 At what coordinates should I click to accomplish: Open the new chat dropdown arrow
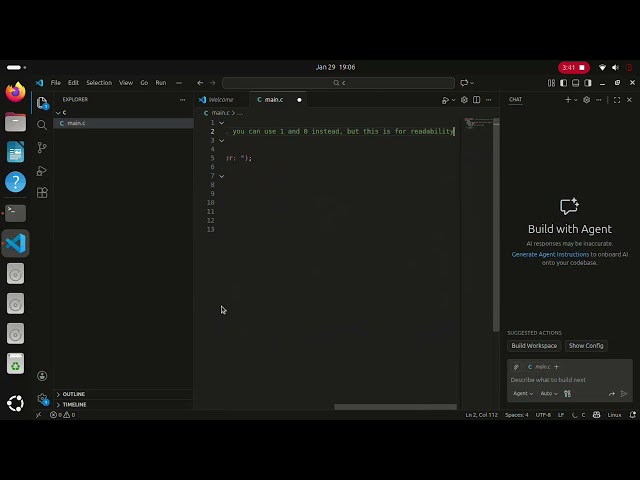click(x=576, y=100)
